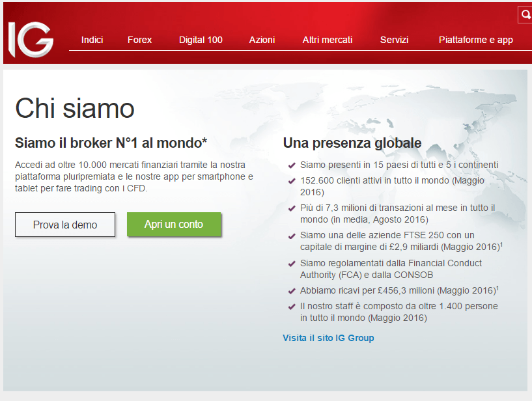Click the Chi siamo page heading

point(75,108)
